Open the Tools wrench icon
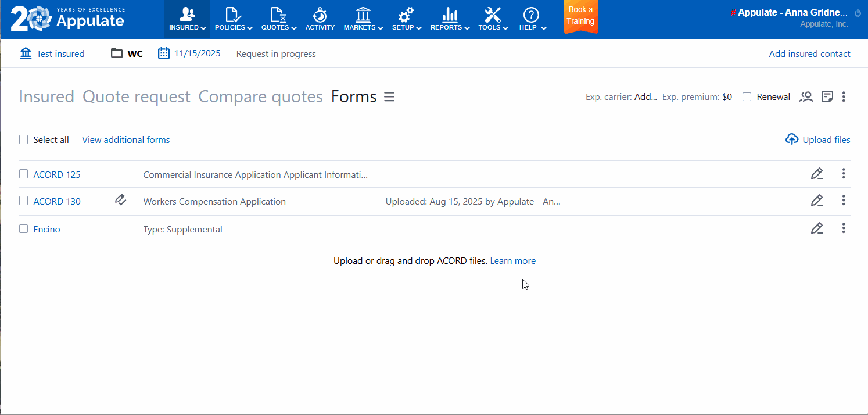The image size is (868, 415). [493, 14]
